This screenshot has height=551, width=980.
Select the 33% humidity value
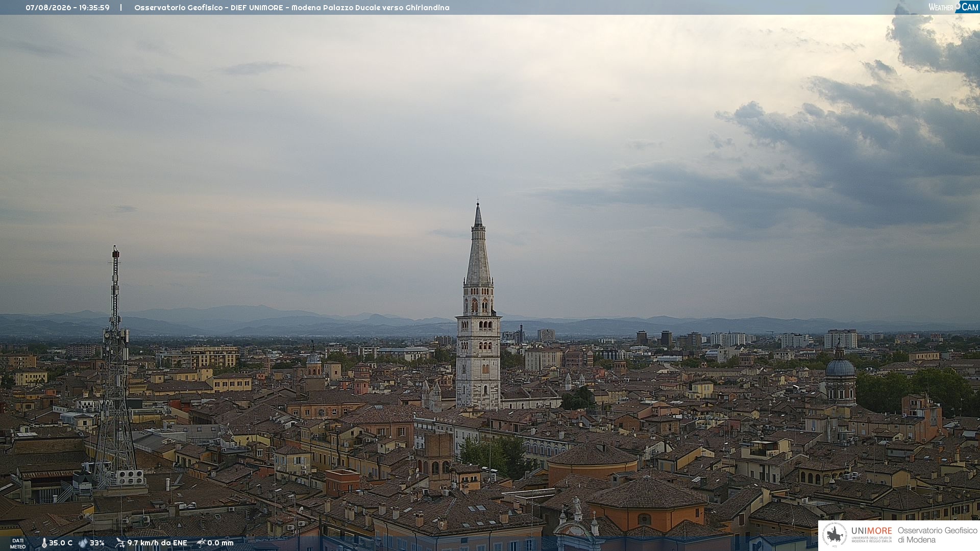97,543
